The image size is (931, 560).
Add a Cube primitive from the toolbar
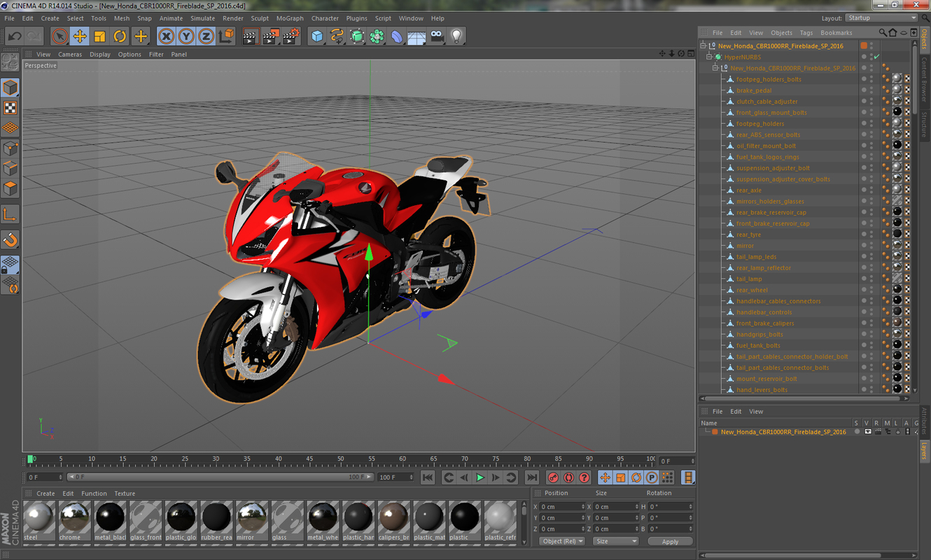point(317,36)
